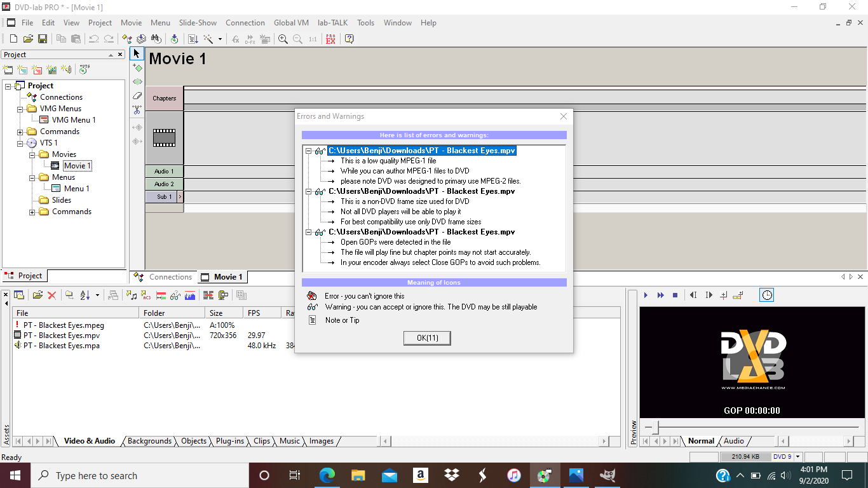Click the Stop button in Preview panel
Image resolution: width=868 pixels, height=488 pixels.
click(x=675, y=295)
